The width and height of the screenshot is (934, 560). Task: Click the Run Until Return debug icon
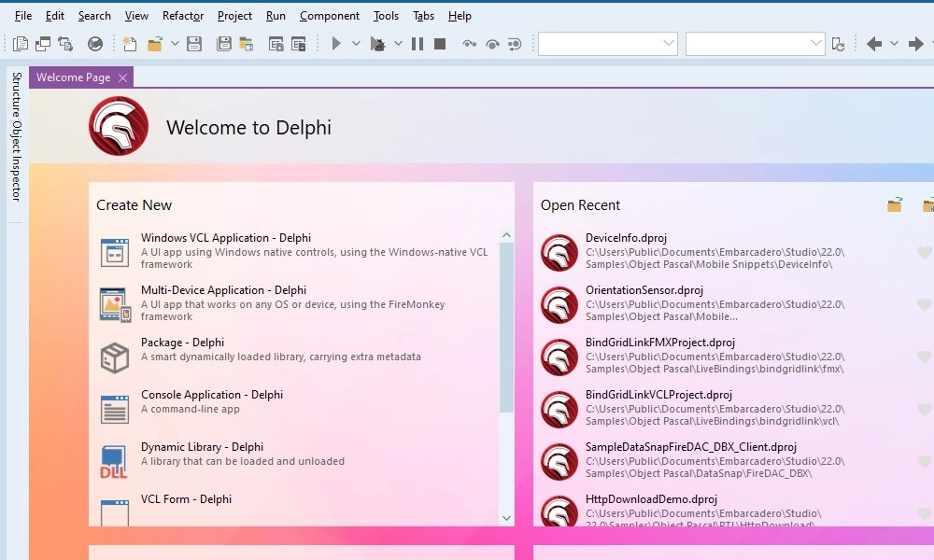[x=515, y=44]
